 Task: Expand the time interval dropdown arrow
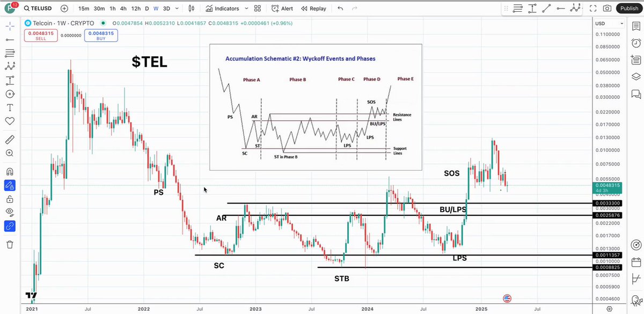(178, 9)
